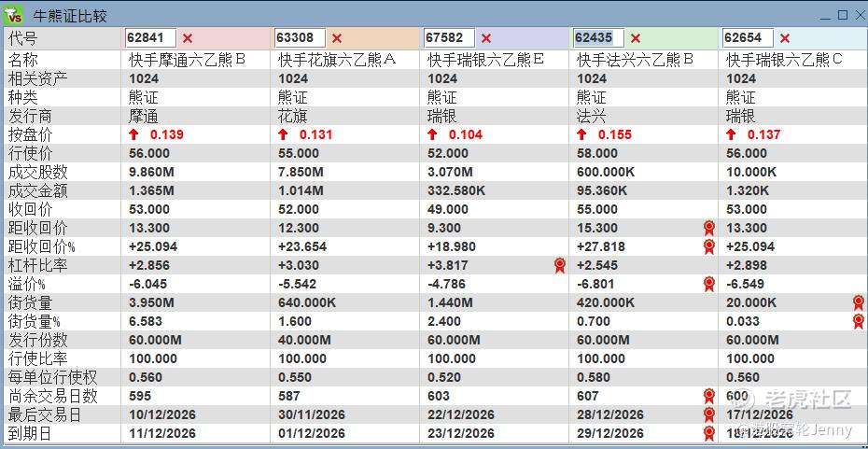
Task: Click the code input field showing 62654
Action: (x=748, y=37)
